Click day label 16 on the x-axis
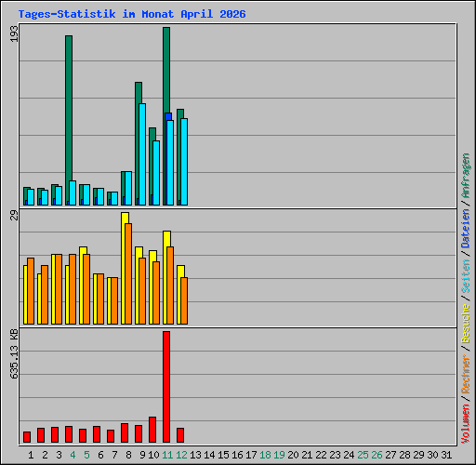The width and height of the screenshot is (476, 465). 237,455
